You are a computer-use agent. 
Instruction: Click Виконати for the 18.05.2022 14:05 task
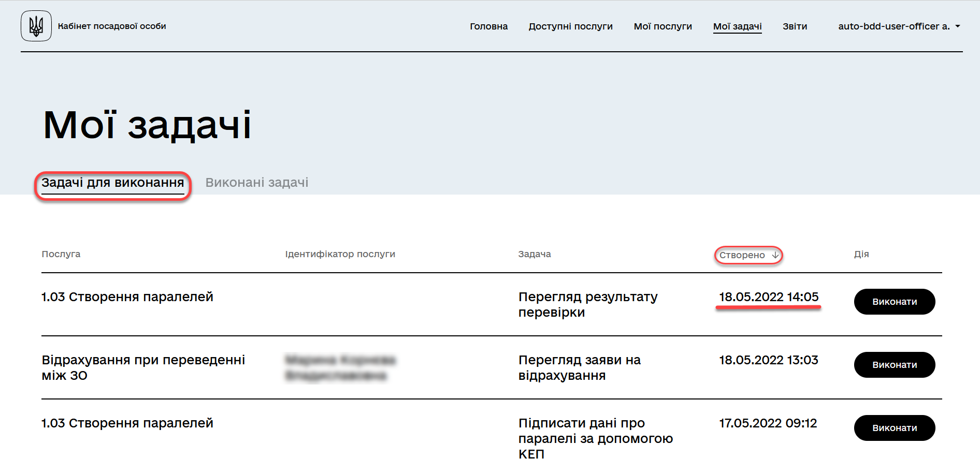tap(895, 302)
